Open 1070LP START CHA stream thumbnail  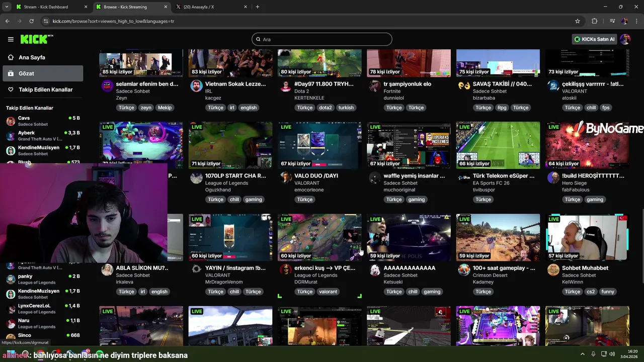(x=230, y=145)
